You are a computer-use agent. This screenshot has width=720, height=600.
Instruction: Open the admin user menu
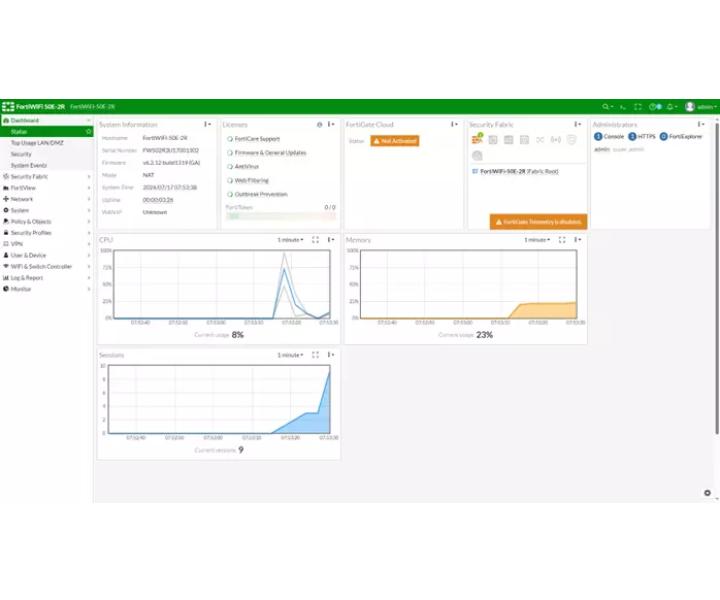click(701, 107)
